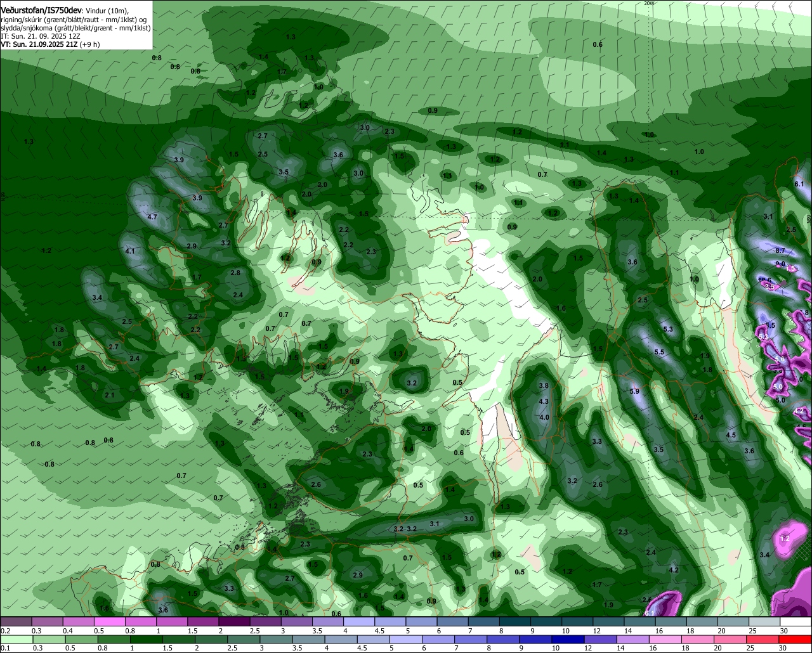The width and height of the screenshot is (812, 653).
Task: Click the 2.1 precipitation value on map
Action: (110, 395)
